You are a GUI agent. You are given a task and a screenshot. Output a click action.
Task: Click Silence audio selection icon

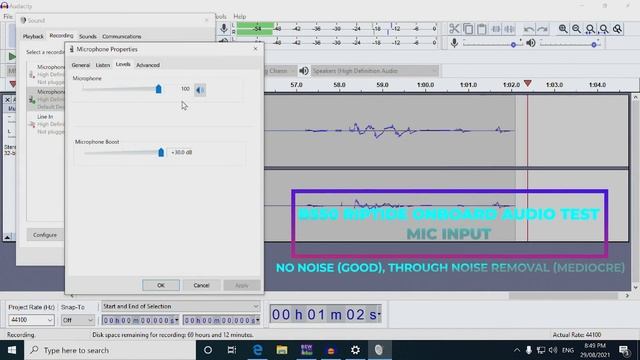pos(509,29)
